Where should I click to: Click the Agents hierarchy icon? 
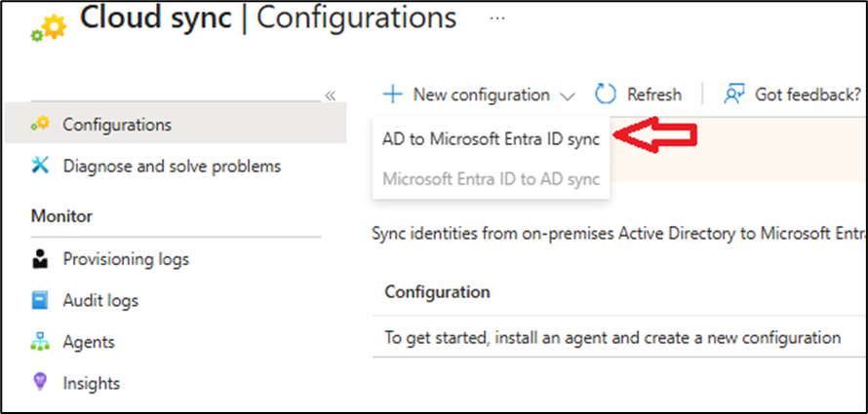[41, 342]
